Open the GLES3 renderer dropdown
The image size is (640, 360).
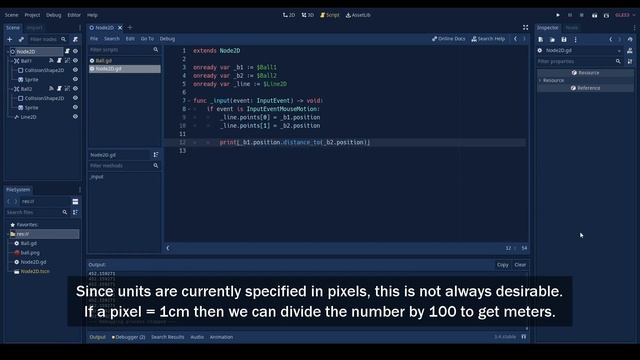pyautogui.click(x=625, y=15)
